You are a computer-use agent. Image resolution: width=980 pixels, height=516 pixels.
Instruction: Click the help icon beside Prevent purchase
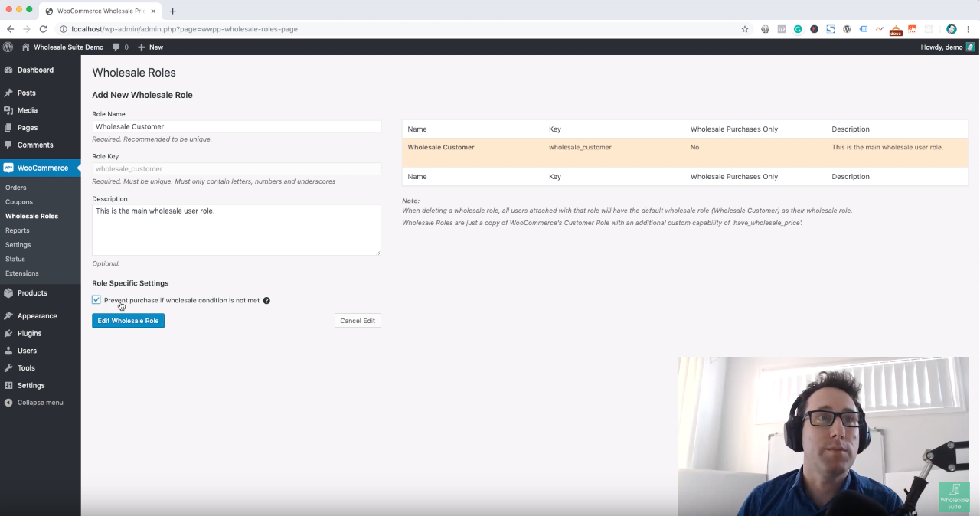click(266, 301)
